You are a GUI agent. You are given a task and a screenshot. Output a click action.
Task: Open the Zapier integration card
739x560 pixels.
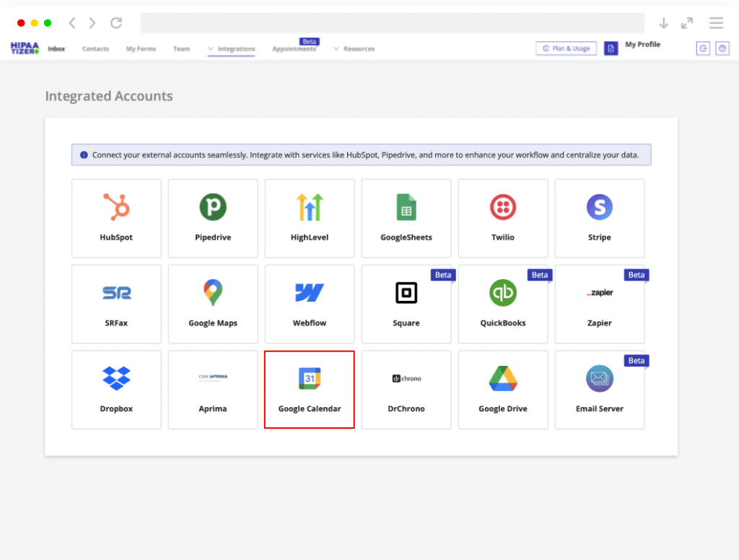tap(600, 304)
